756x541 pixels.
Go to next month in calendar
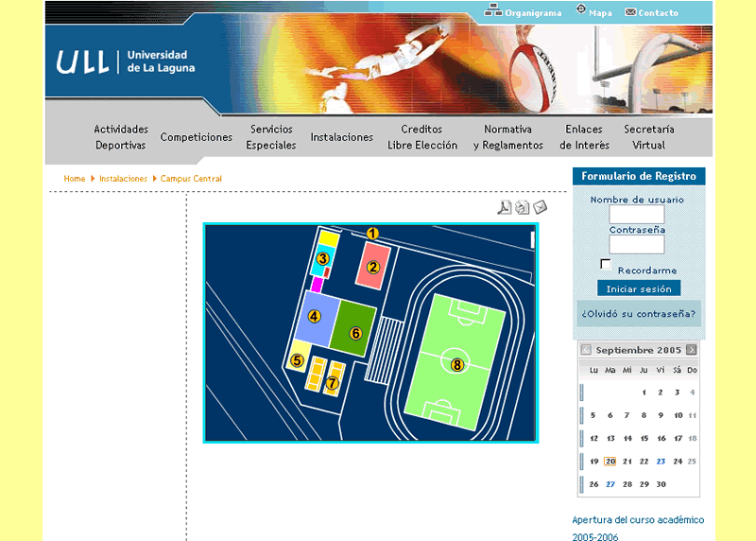click(692, 350)
